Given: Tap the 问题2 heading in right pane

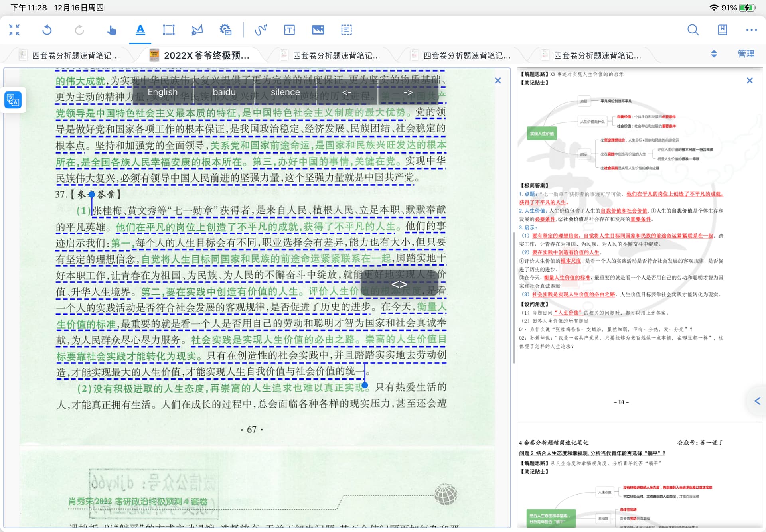Looking at the screenshot, I should [x=592, y=453].
